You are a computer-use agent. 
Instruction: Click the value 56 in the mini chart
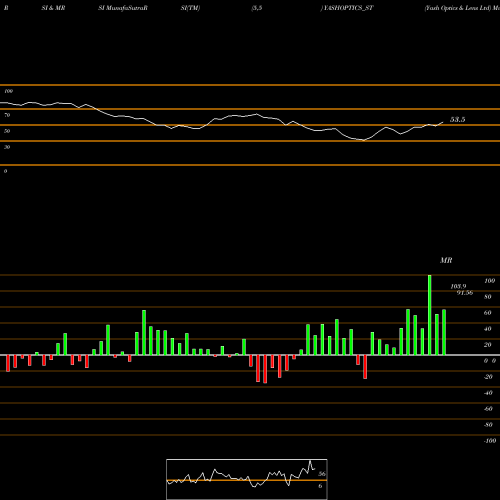[322, 474]
